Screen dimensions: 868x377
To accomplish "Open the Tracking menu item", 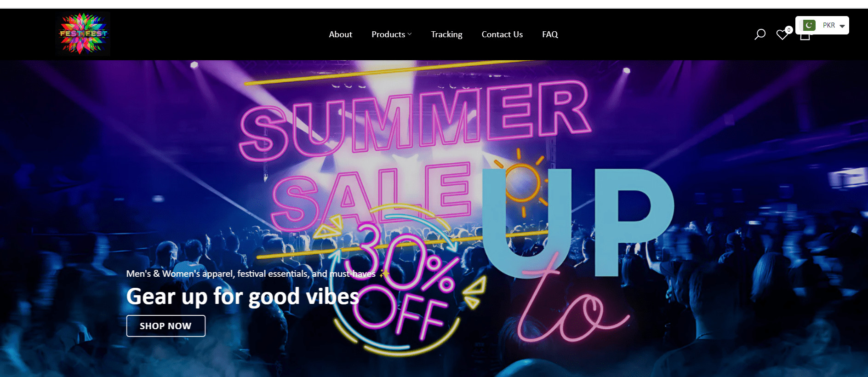I will click(446, 34).
